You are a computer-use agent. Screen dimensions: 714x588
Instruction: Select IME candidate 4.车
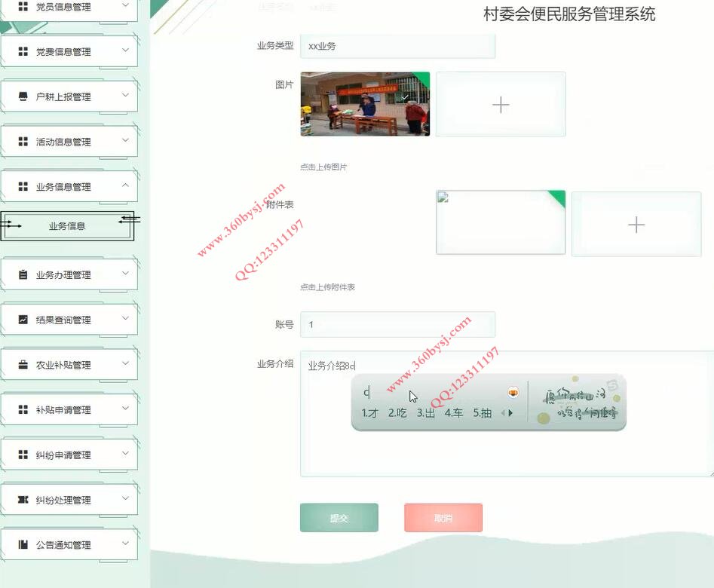point(454,413)
